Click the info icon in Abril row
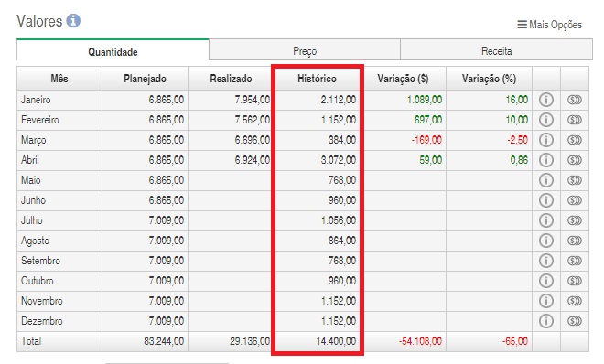 [x=546, y=160]
